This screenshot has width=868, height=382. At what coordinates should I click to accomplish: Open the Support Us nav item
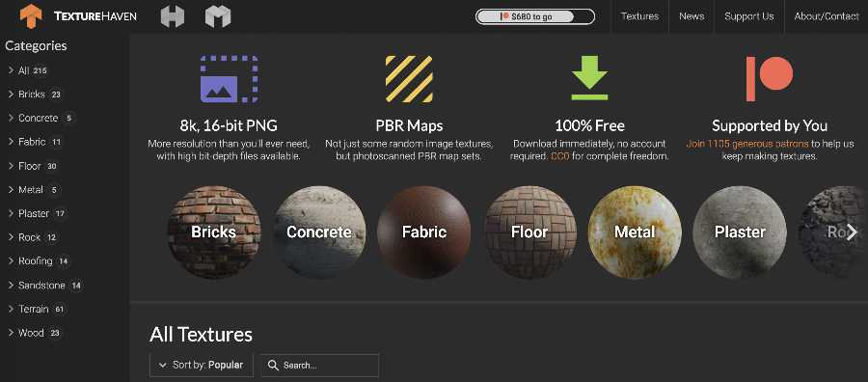pyautogui.click(x=749, y=16)
